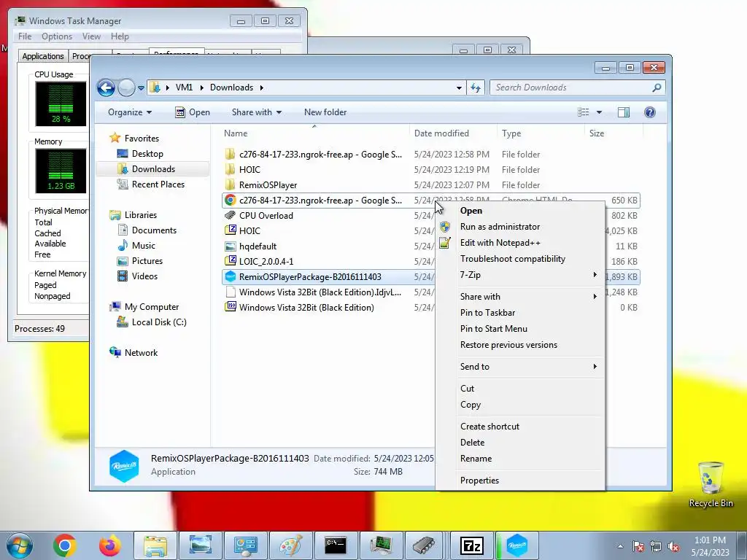Screen dimensions: 747x560
Task: Expand the Organize dropdown
Action: pos(130,112)
